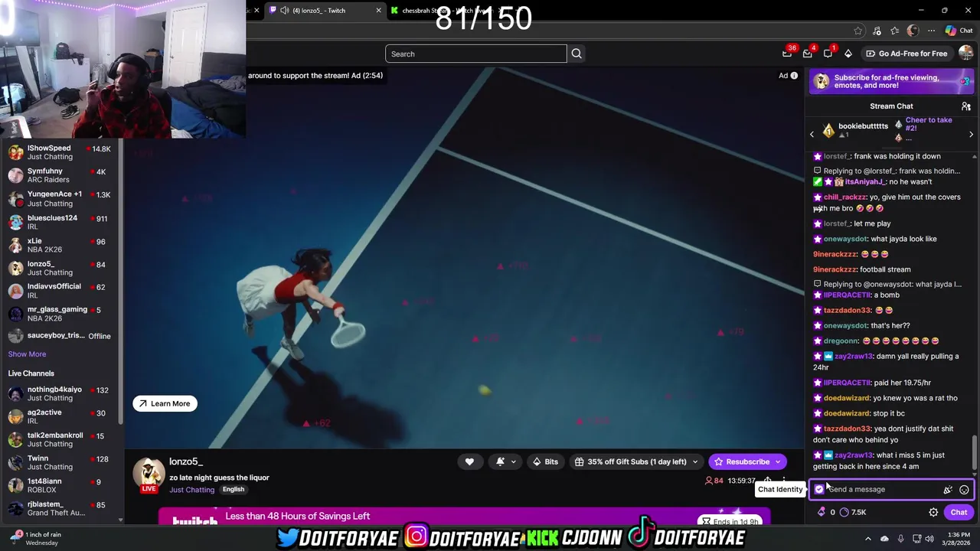980x551 pixels.
Task: Open browser favorites list icon
Action: click(894, 31)
